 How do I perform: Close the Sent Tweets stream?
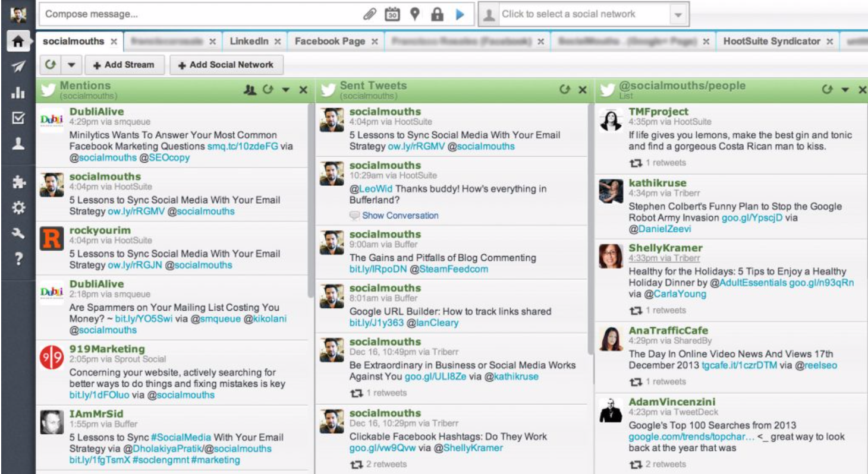coord(583,90)
